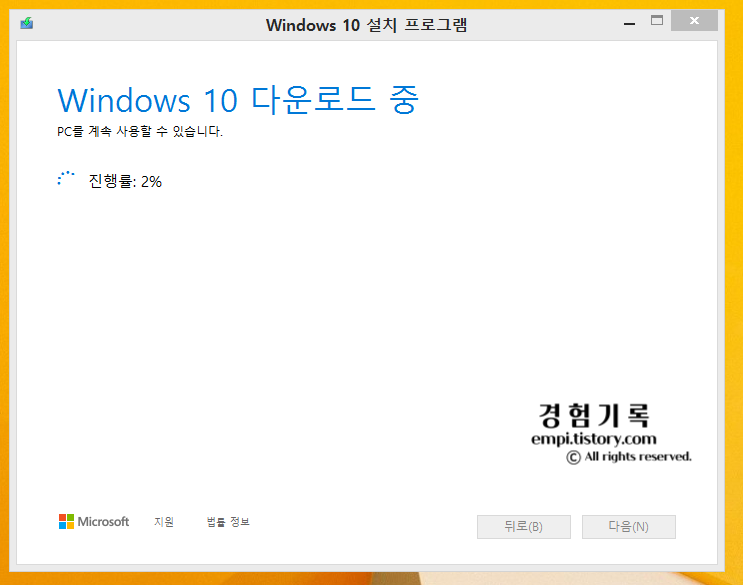
Task: Click the spinning progress indicator
Action: coord(66,179)
